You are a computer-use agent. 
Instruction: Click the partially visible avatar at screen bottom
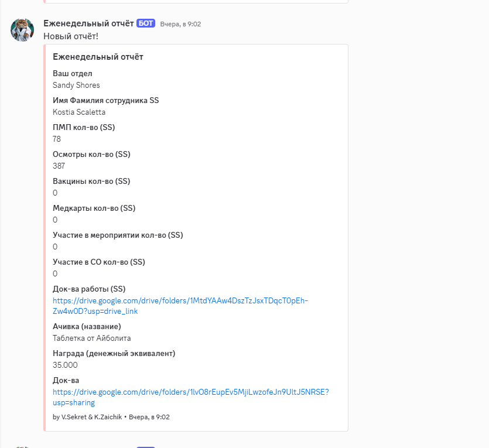[22, 446]
